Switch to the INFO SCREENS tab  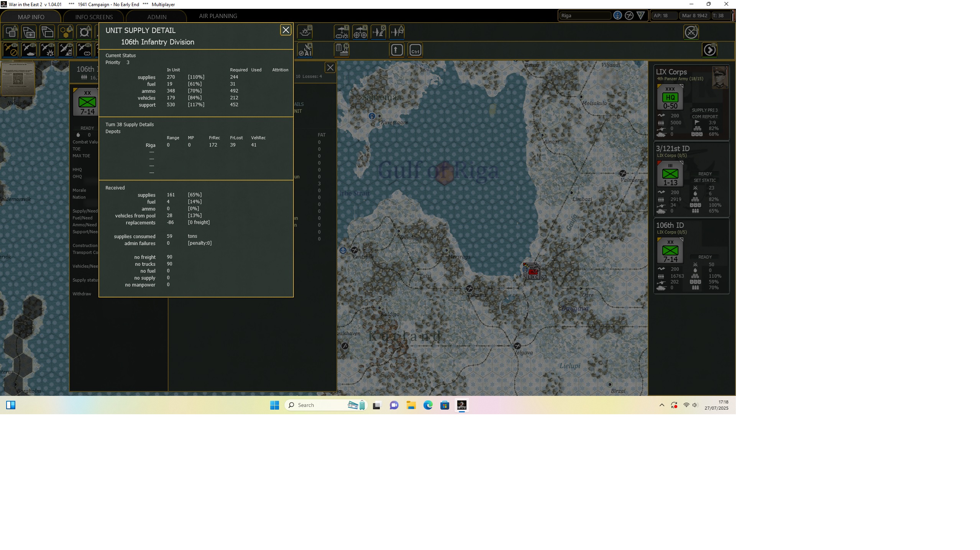tap(94, 17)
